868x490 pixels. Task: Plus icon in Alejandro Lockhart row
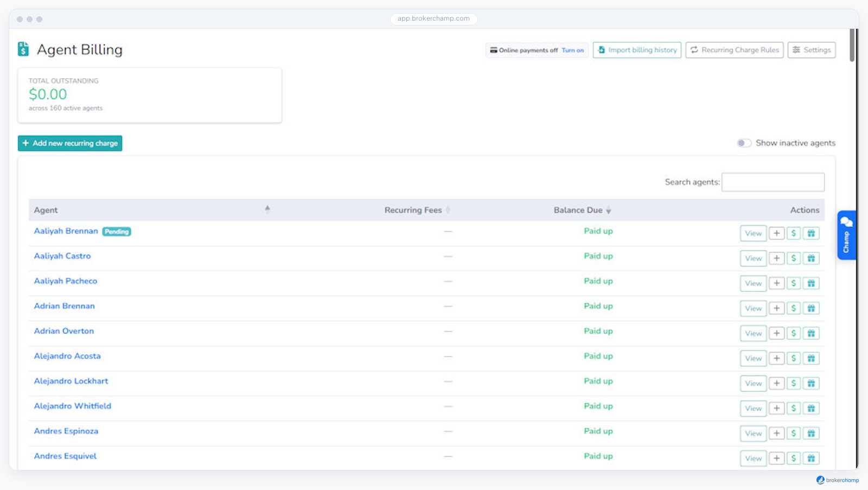point(776,383)
